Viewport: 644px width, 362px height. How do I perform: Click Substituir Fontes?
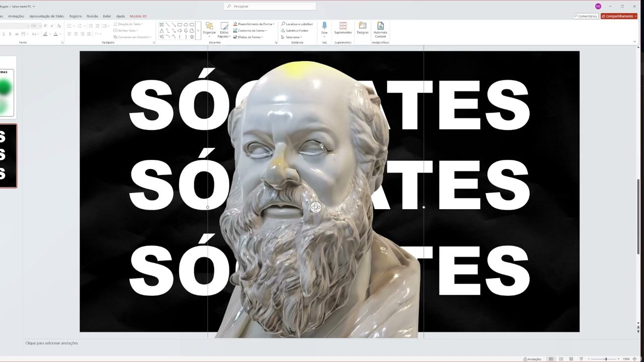click(x=295, y=31)
